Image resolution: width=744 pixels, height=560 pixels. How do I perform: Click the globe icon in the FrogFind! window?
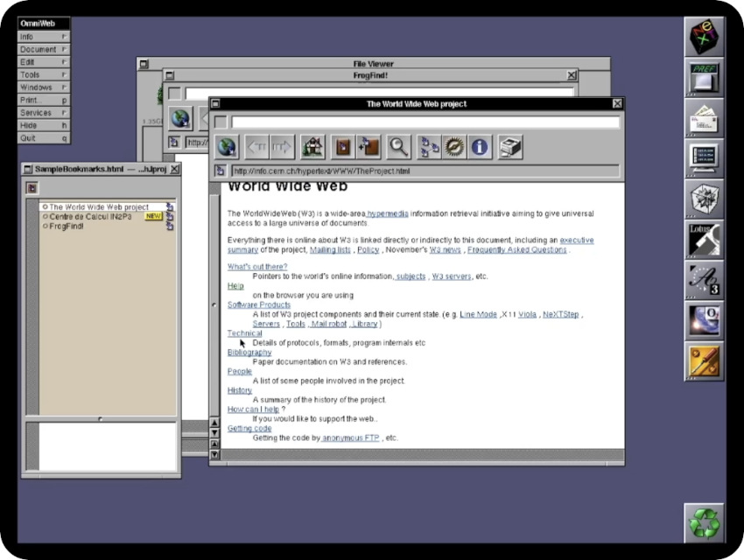coord(180,118)
